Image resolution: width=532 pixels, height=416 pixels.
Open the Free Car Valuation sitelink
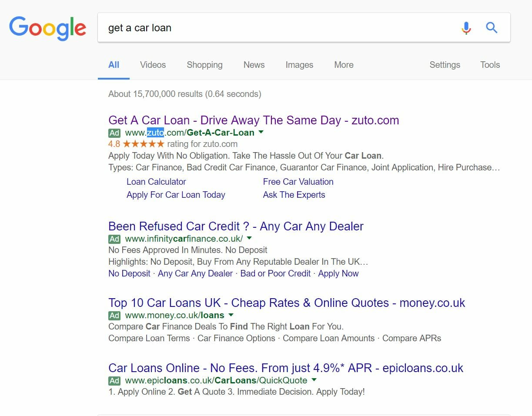click(x=298, y=182)
